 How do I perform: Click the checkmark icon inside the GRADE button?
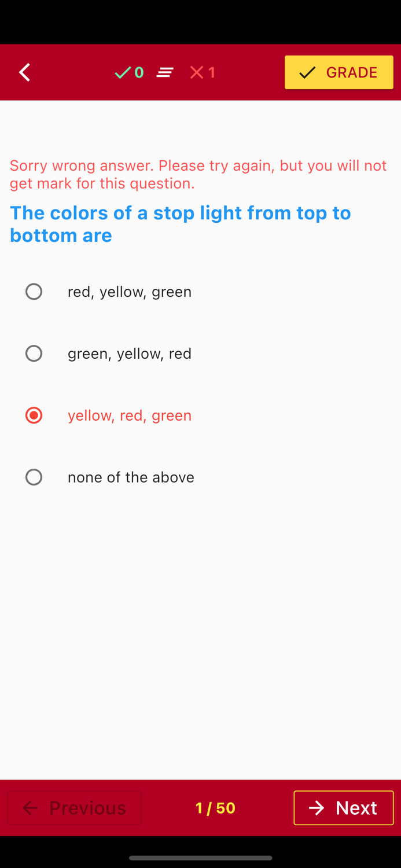click(x=307, y=72)
